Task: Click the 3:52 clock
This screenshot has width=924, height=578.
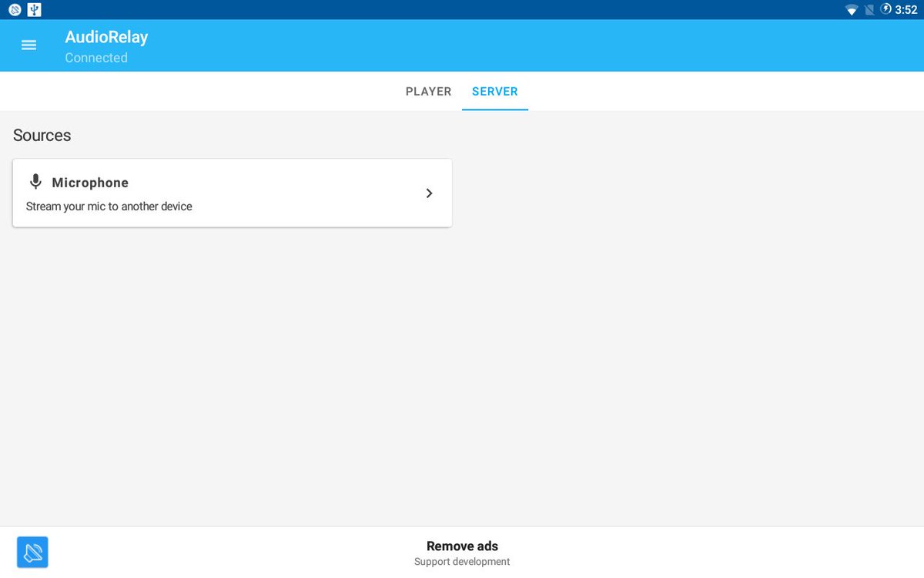Action: pyautogui.click(x=906, y=10)
